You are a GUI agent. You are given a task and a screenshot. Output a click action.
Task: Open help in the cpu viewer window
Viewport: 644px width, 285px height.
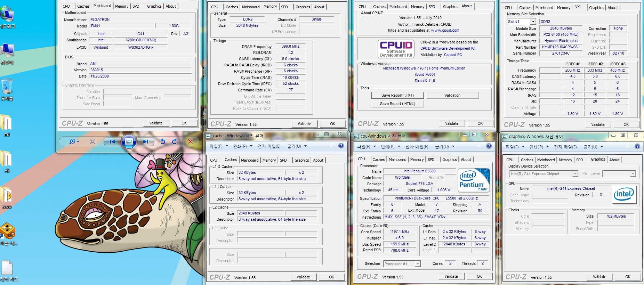tap(489, 146)
